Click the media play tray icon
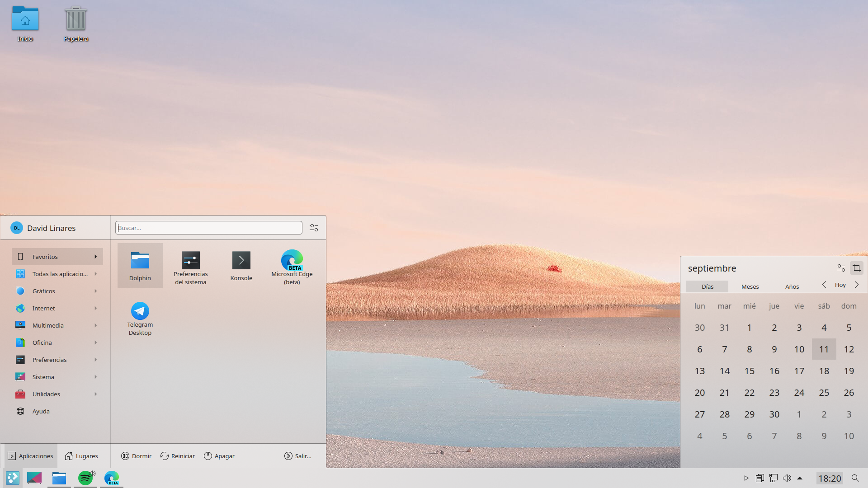The width and height of the screenshot is (868, 488). click(x=746, y=478)
